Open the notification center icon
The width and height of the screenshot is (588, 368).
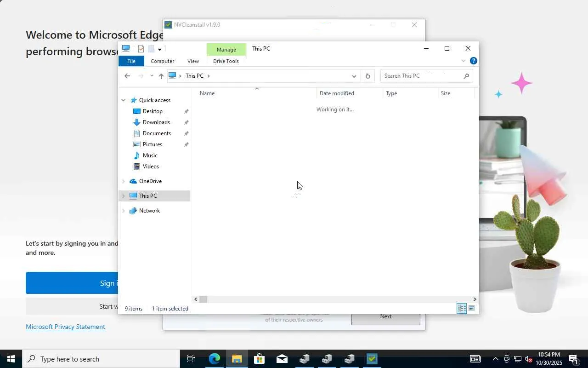tap(573, 359)
